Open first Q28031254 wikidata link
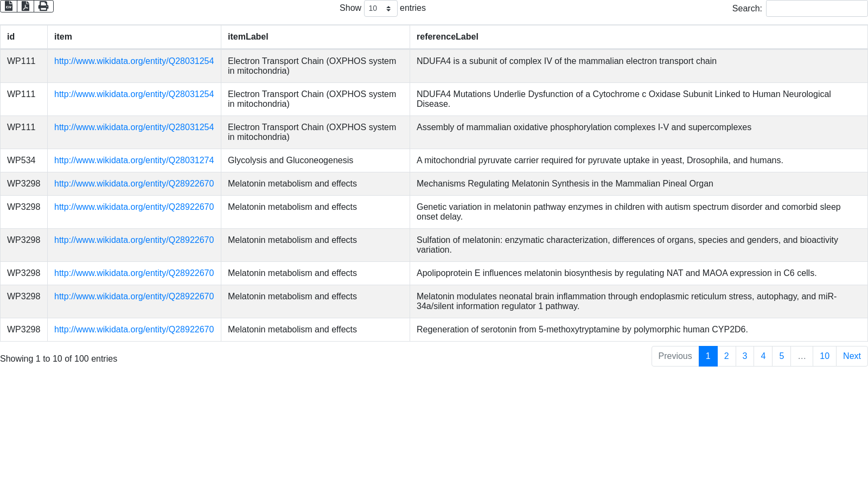868x488 pixels. 134,61
